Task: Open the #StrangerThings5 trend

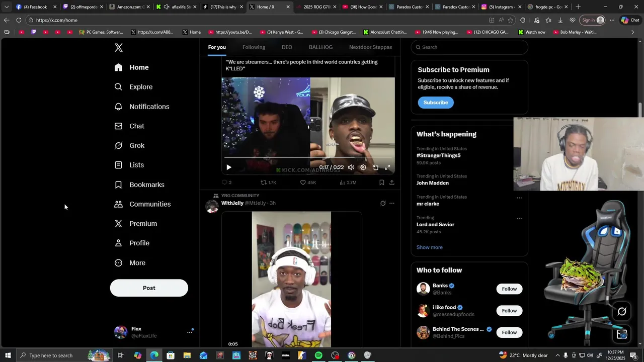Action: click(x=438, y=155)
